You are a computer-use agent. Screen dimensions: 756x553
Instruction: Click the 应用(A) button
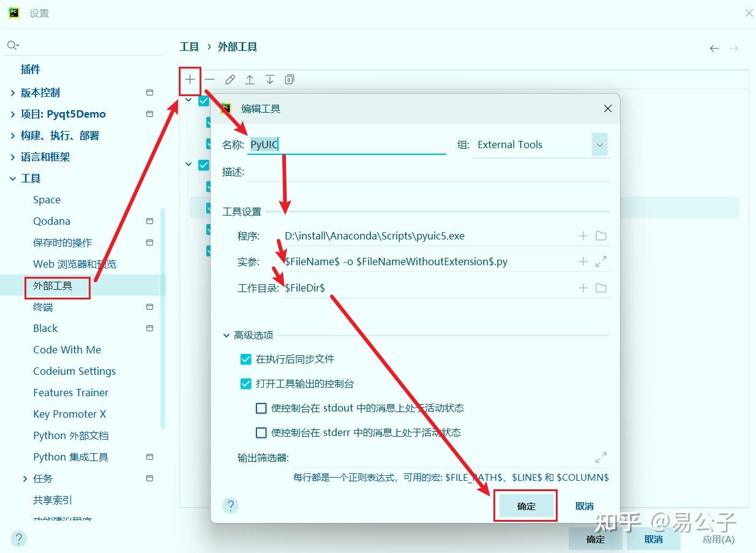[719, 540]
